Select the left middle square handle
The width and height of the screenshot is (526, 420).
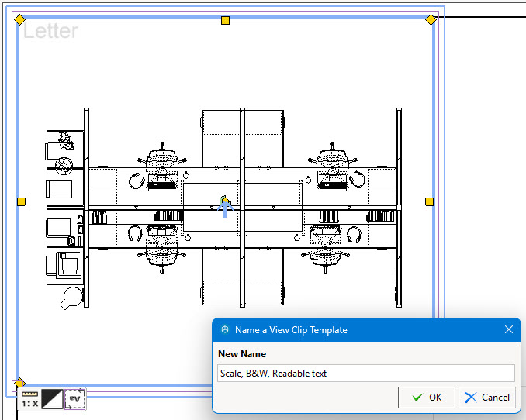click(21, 201)
